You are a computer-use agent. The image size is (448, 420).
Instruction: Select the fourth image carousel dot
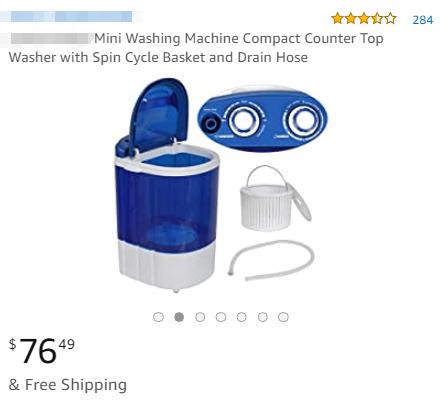coord(221,317)
